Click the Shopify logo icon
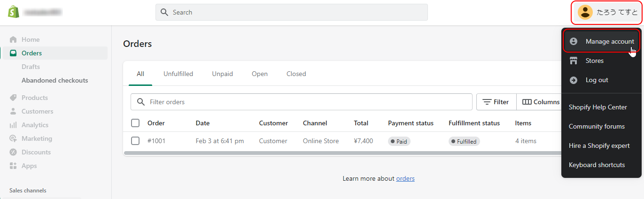 tap(13, 12)
